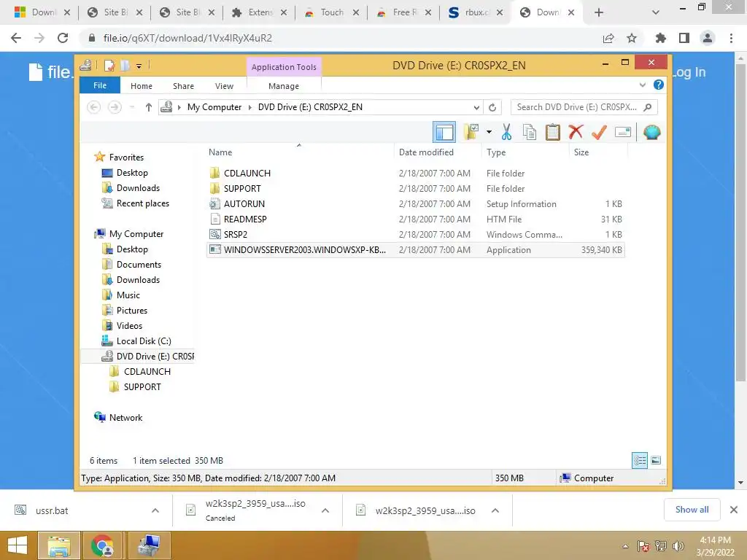Click New Folder icon in quick access toolbar

tap(125, 65)
